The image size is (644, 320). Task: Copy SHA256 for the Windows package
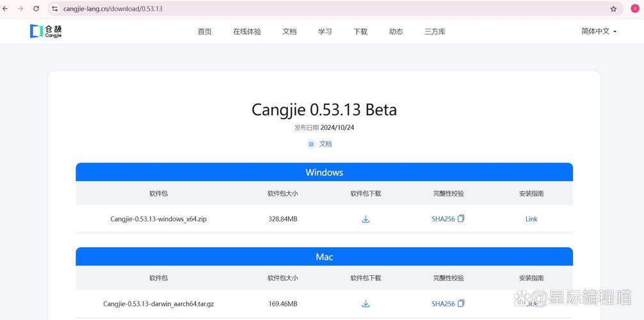point(461,219)
